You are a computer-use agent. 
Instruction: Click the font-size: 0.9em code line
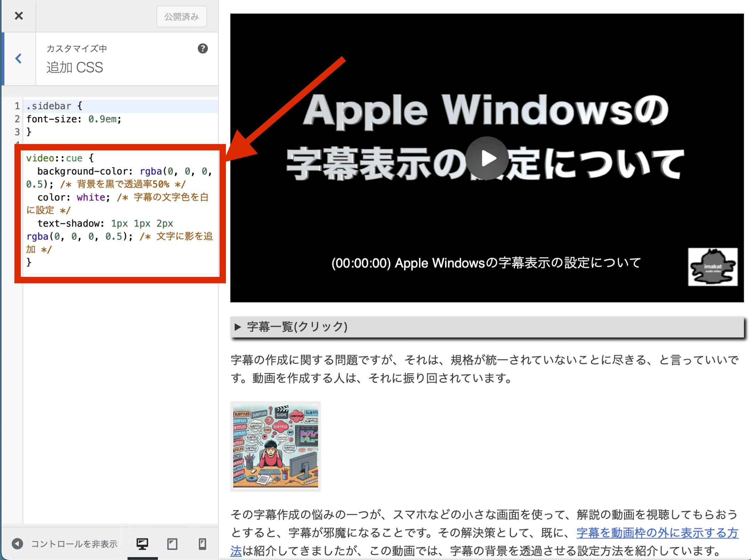point(74,119)
